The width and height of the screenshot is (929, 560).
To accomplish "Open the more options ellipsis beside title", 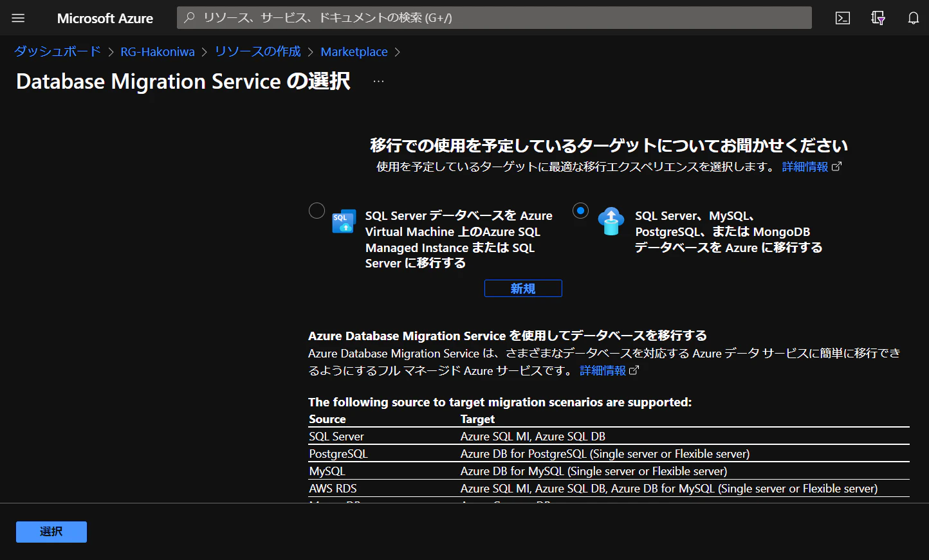I will [x=378, y=82].
